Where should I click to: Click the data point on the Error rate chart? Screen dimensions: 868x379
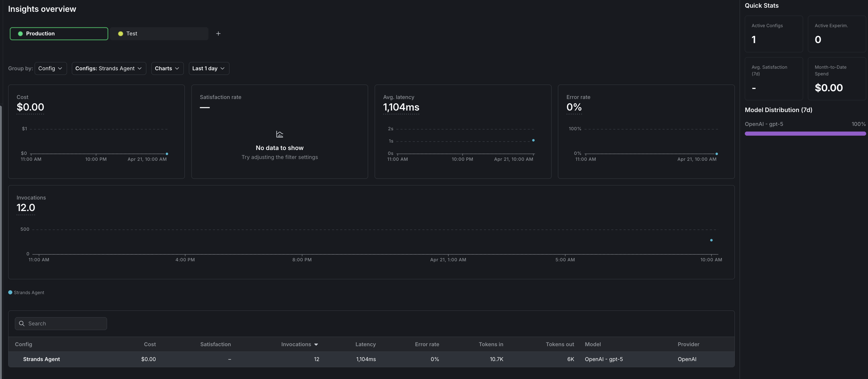pos(716,154)
